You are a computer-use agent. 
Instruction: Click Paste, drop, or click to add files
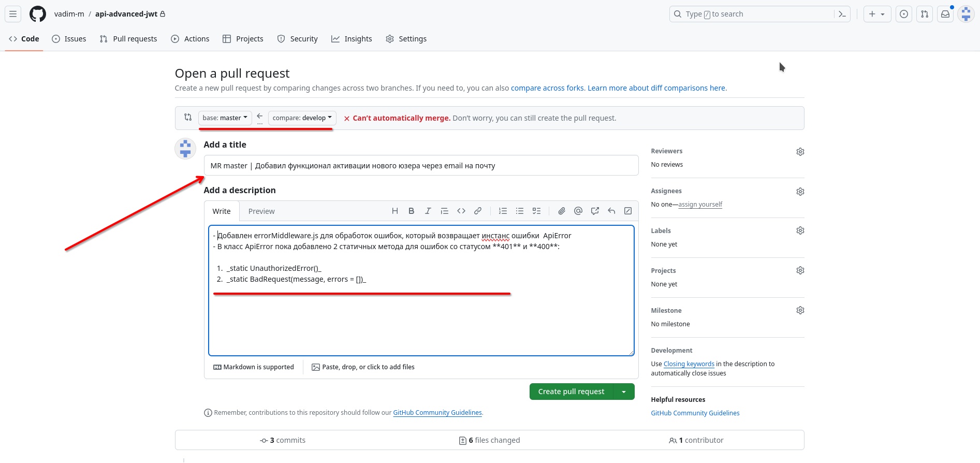coord(363,367)
